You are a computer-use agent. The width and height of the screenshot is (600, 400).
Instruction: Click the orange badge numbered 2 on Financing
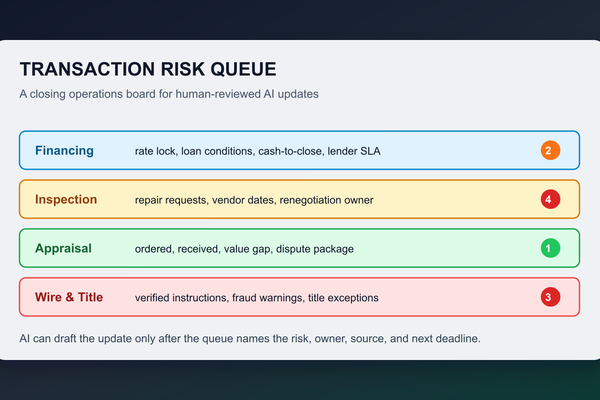[550, 150]
